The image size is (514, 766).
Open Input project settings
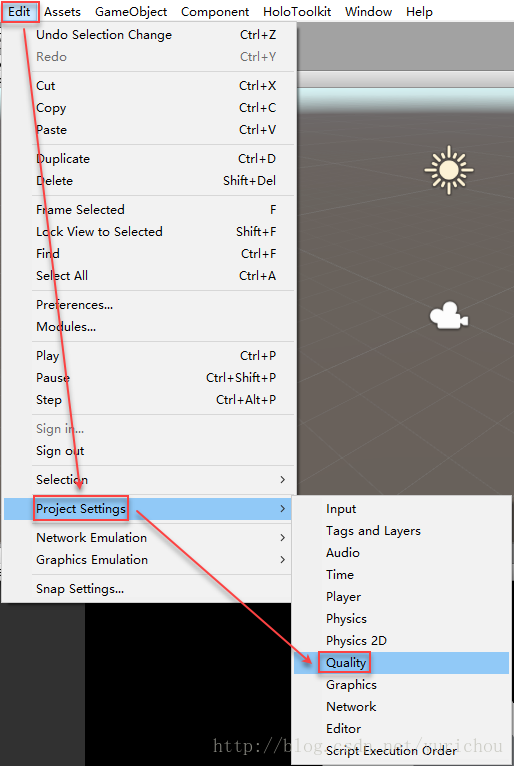coord(401,509)
